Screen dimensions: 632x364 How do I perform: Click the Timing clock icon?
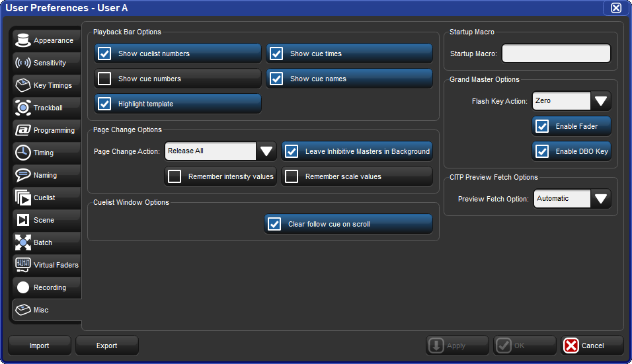[x=23, y=153]
